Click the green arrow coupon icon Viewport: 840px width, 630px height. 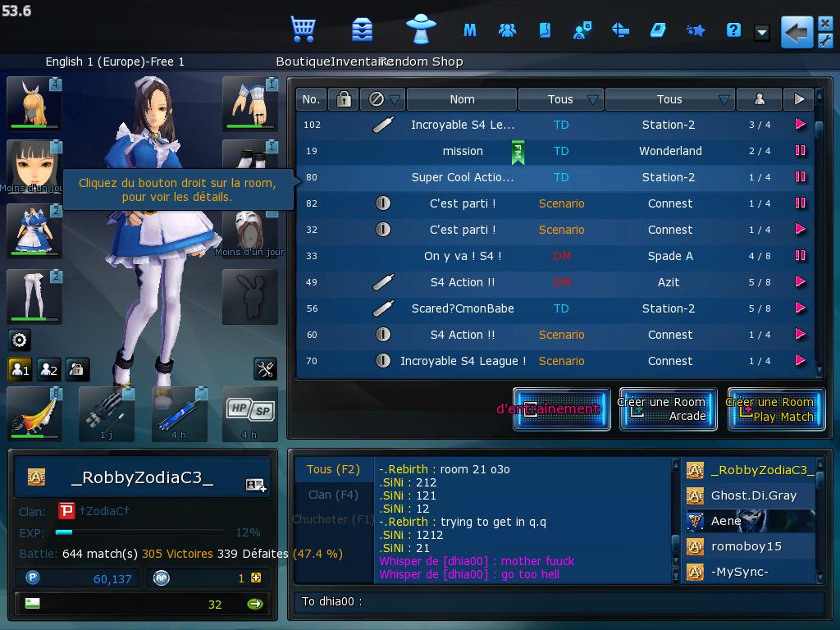[255, 605]
